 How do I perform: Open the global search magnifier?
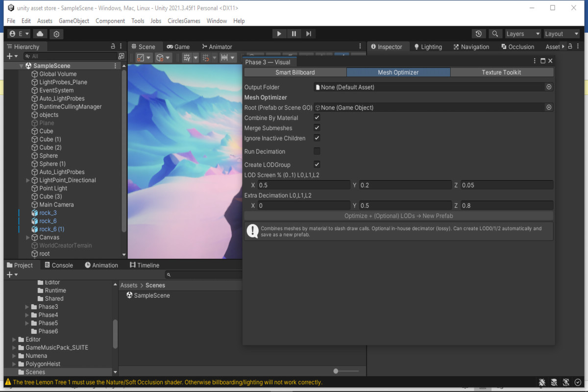click(x=495, y=34)
